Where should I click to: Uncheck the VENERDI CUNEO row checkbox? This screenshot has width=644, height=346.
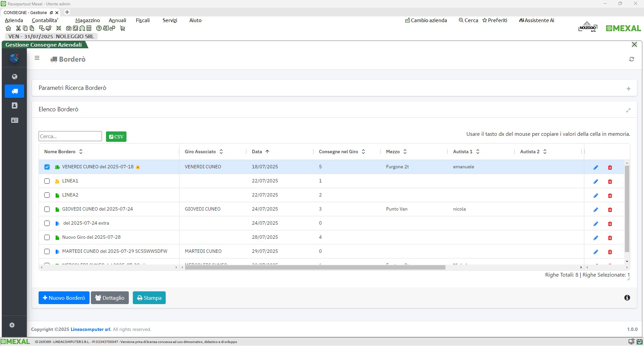[x=47, y=167]
